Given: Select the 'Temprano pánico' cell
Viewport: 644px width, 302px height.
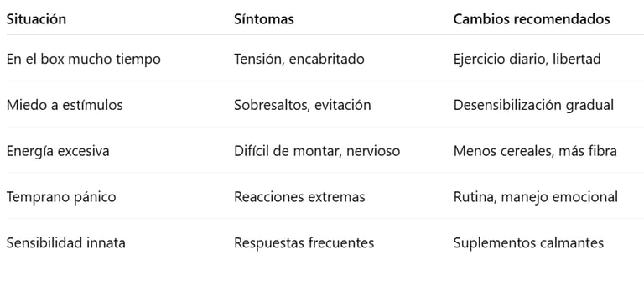Looking at the screenshot, I should coord(61,197).
